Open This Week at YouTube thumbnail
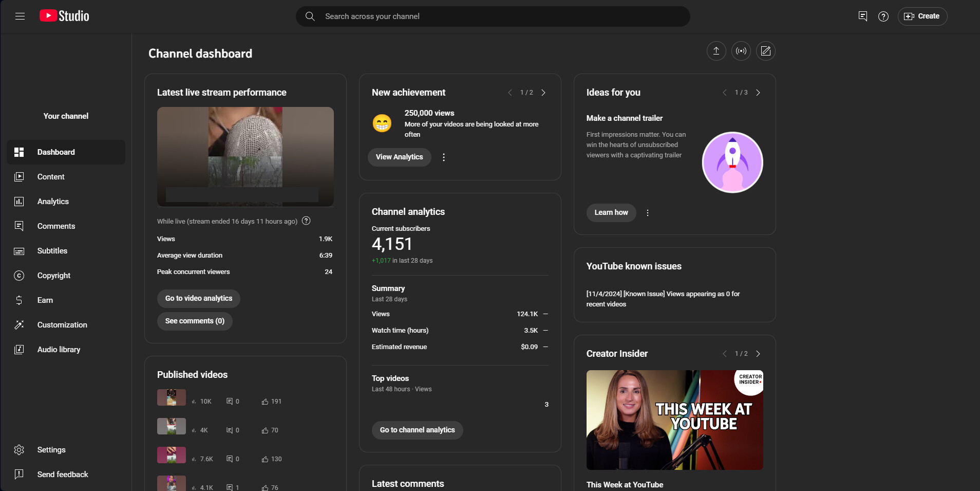The image size is (980, 491). pos(675,420)
